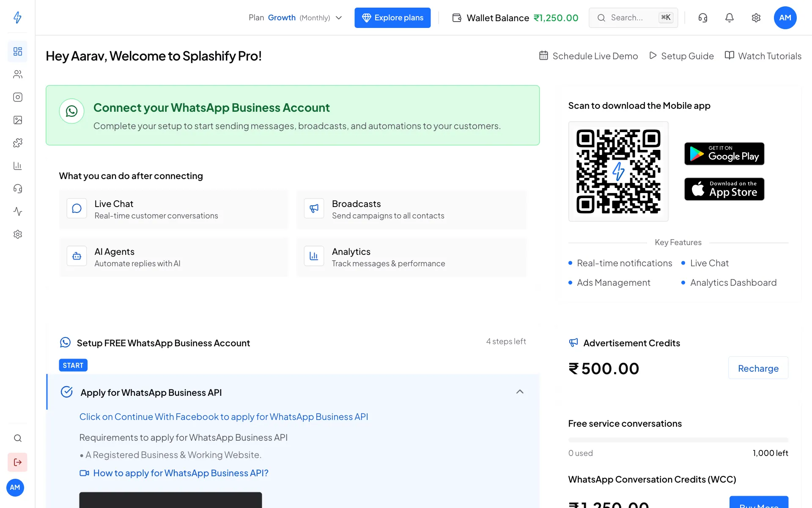Click the Get it on Google Play badge
The image size is (812, 508).
(x=724, y=154)
